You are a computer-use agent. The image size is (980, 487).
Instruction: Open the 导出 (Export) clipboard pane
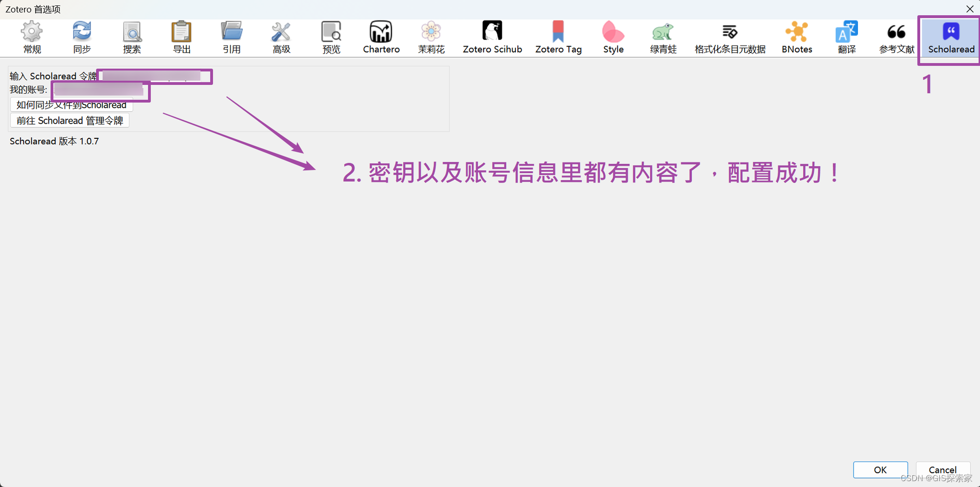click(x=182, y=38)
